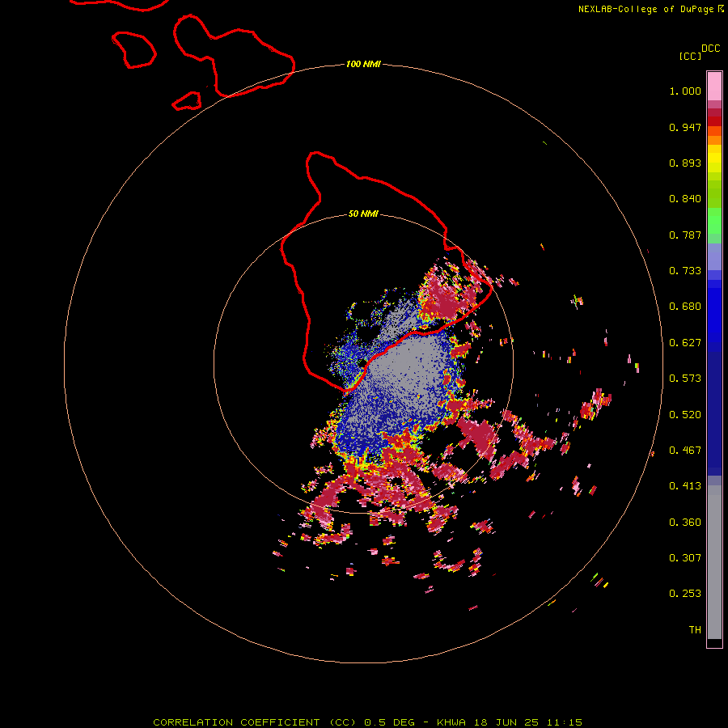The image size is (728, 728).
Task: Click the 0.680 scale value
Action: 685,307
